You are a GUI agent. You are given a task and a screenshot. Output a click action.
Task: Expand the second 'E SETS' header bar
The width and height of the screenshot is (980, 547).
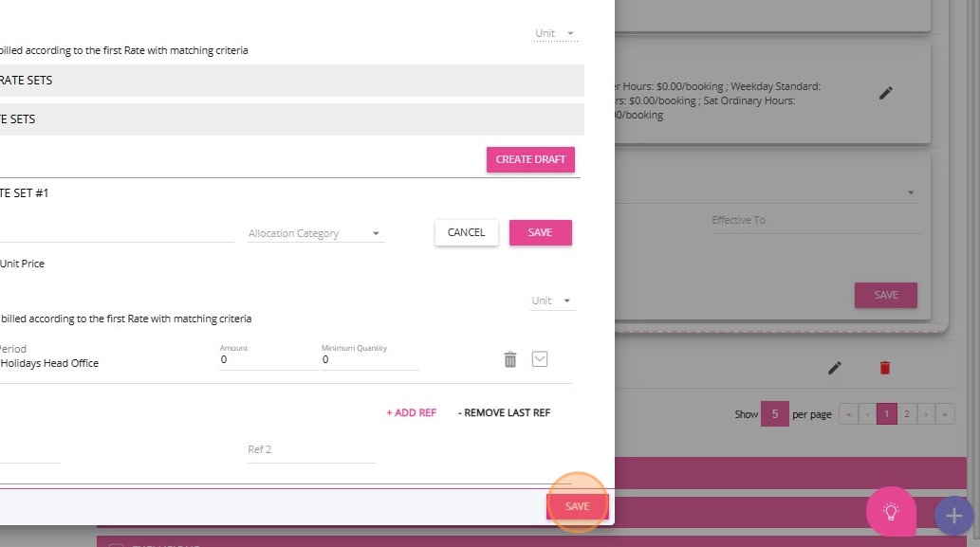pos(290,119)
